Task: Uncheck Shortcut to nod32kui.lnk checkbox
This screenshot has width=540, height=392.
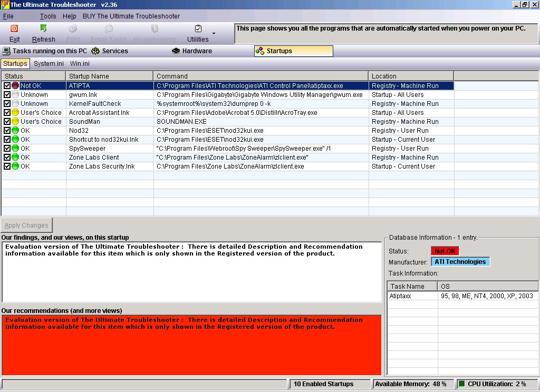Action: pos(7,139)
